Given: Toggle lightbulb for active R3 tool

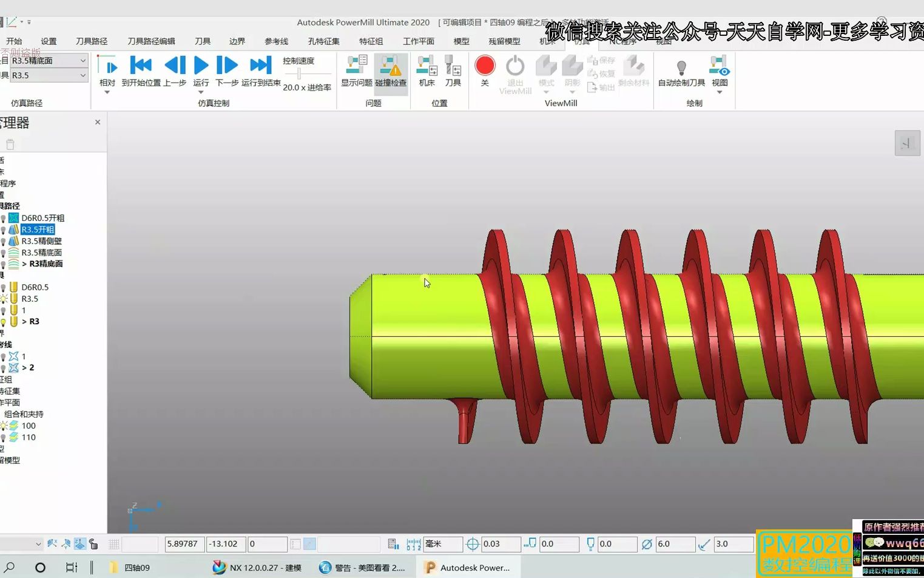Looking at the screenshot, I should (3, 322).
